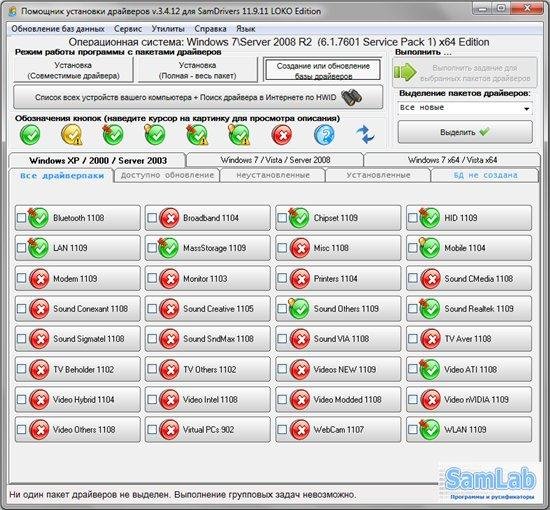Check the Bluetooth 1108 checkbox
550x510 pixels.
pyautogui.click(x=21, y=218)
